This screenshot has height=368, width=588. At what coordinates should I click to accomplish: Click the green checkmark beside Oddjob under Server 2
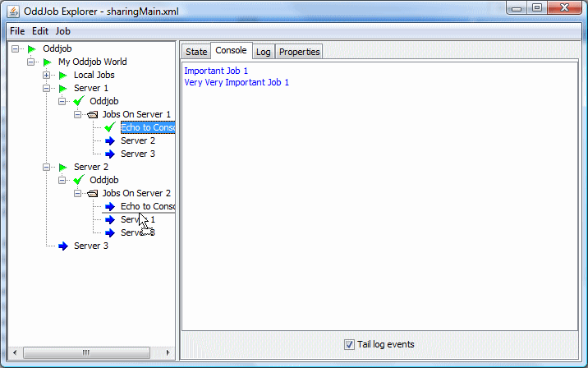click(79, 180)
